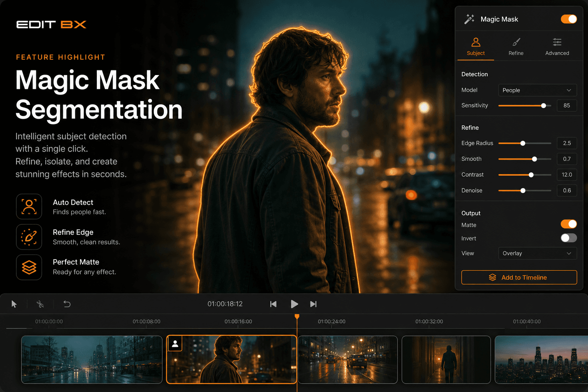Click the Magic Mask wand icon

pyautogui.click(x=469, y=19)
